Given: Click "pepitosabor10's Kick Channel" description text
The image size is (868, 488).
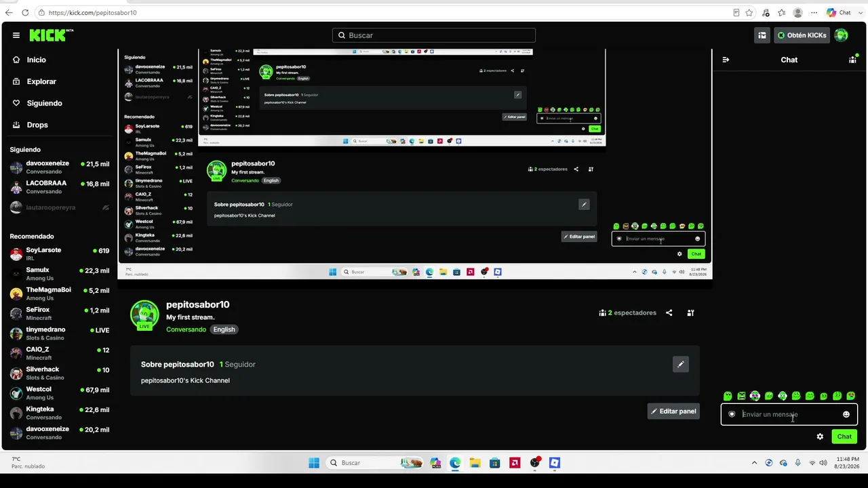Looking at the screenshot, I should click(185, 381).
